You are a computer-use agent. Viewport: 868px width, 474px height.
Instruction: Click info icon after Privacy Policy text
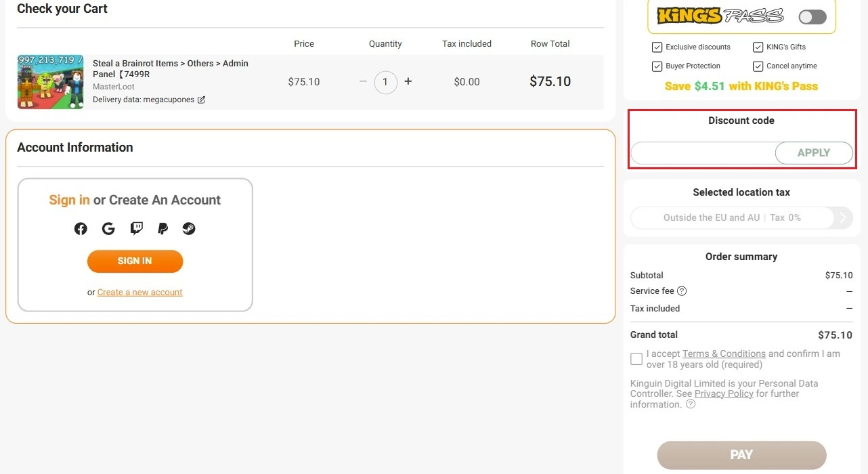click(691, 404)
